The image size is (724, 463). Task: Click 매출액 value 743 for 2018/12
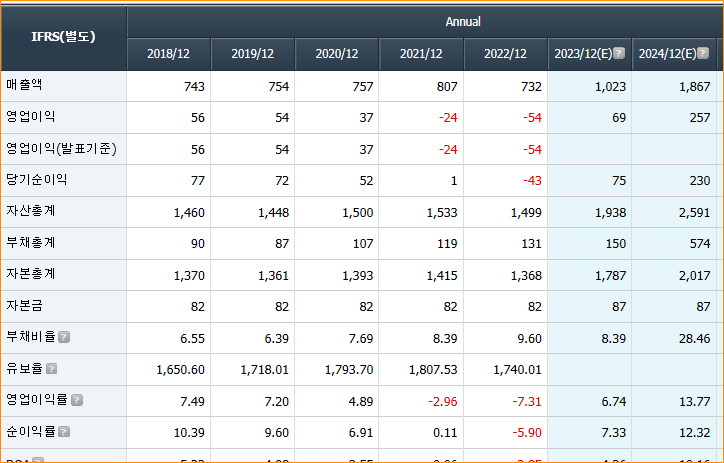click(194, 87)
